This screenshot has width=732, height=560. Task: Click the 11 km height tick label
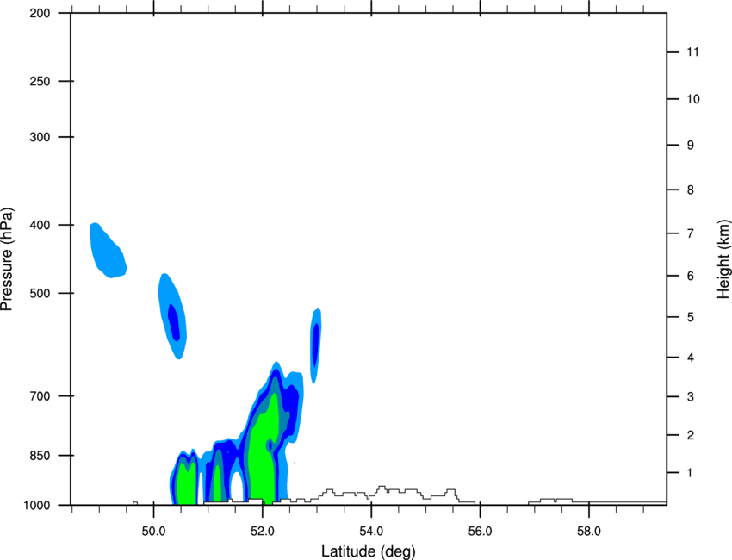(x=693, y=52)
